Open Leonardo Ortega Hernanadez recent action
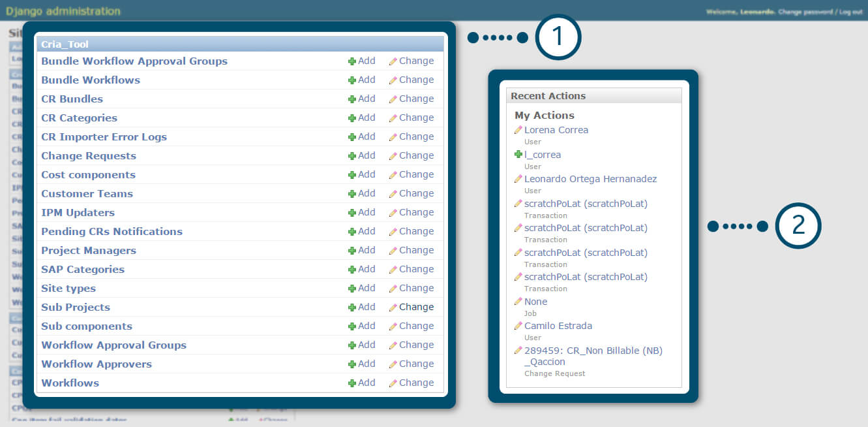The height and width of the screenshot is (427, 868). (x=590, y=179)
